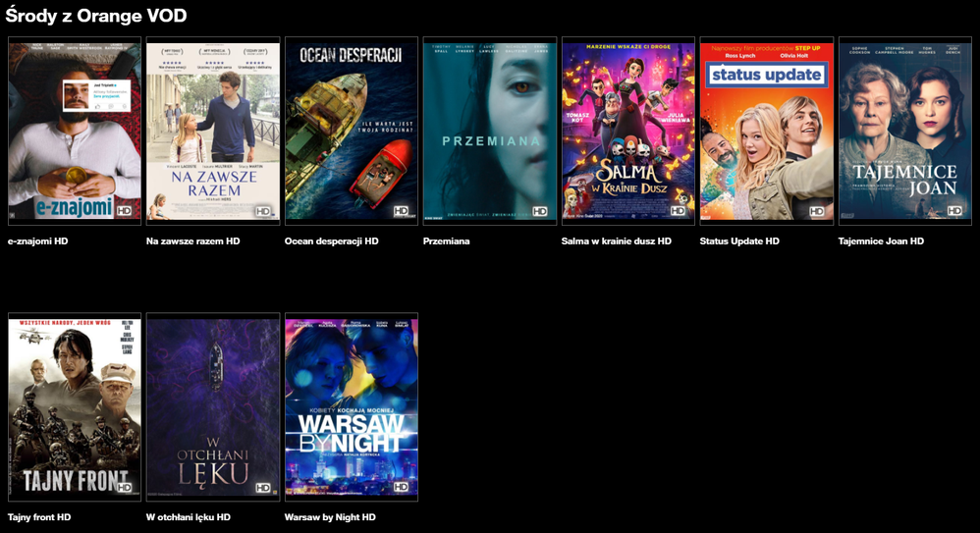This screenshot has width=980, height=533.
Task: Open the Status Update poster
Action: click(766, 132)
